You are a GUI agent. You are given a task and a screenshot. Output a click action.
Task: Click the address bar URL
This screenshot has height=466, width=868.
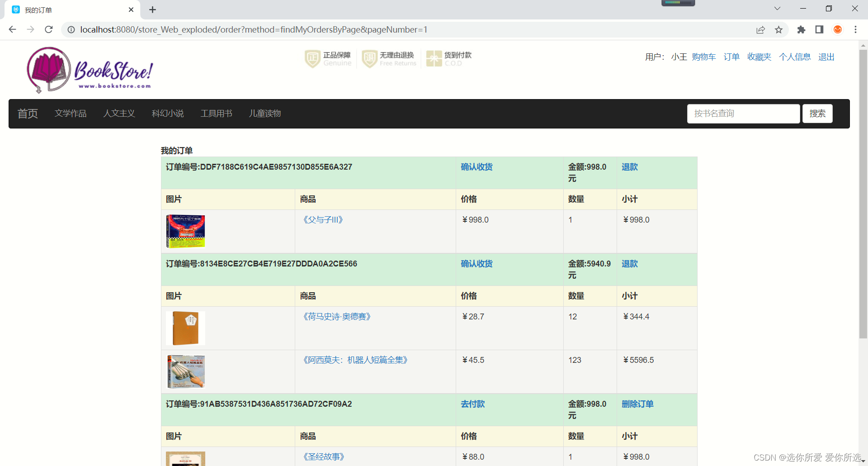pyautogui.click(x=254, y=30)
